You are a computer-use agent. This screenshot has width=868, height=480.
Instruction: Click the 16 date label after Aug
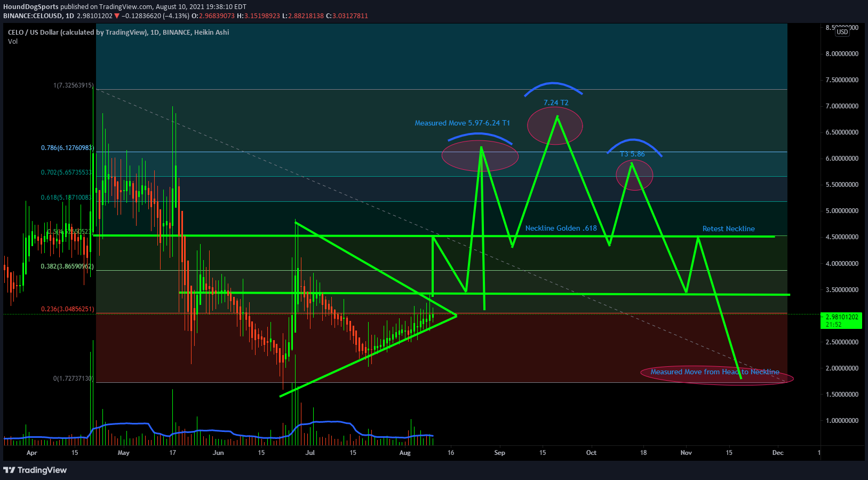pos(451,453)
